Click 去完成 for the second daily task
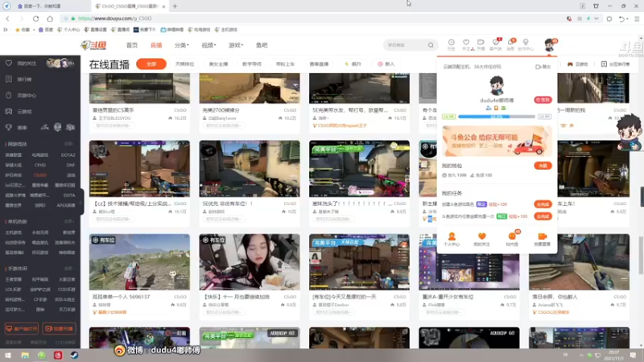Screen dimensions: 644x362 click(543, 216)
